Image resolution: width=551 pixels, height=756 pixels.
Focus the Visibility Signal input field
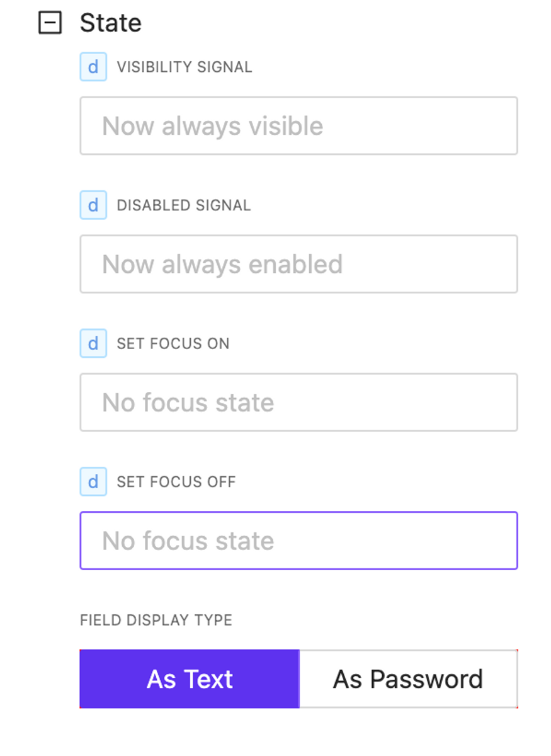298,125
